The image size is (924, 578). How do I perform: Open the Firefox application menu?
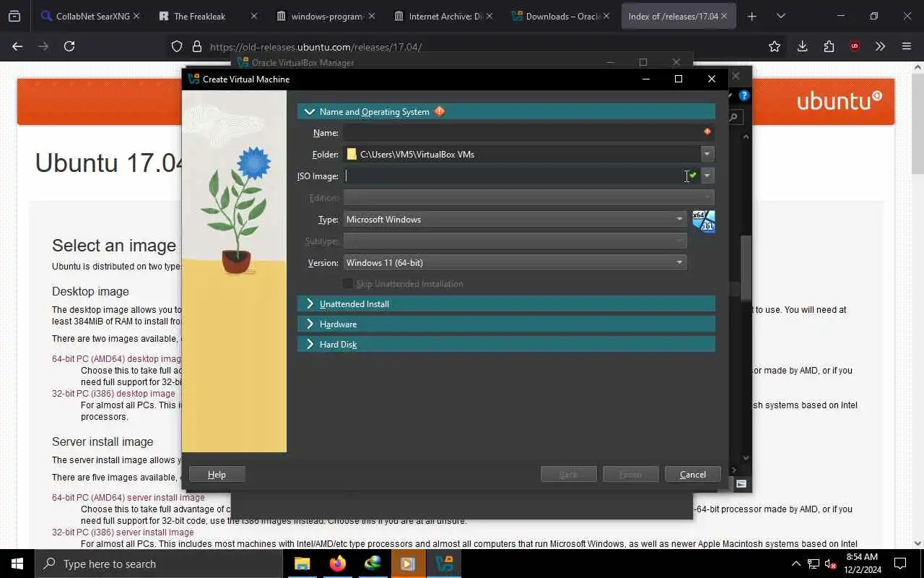pyautogui.click(x=907, y=46)
